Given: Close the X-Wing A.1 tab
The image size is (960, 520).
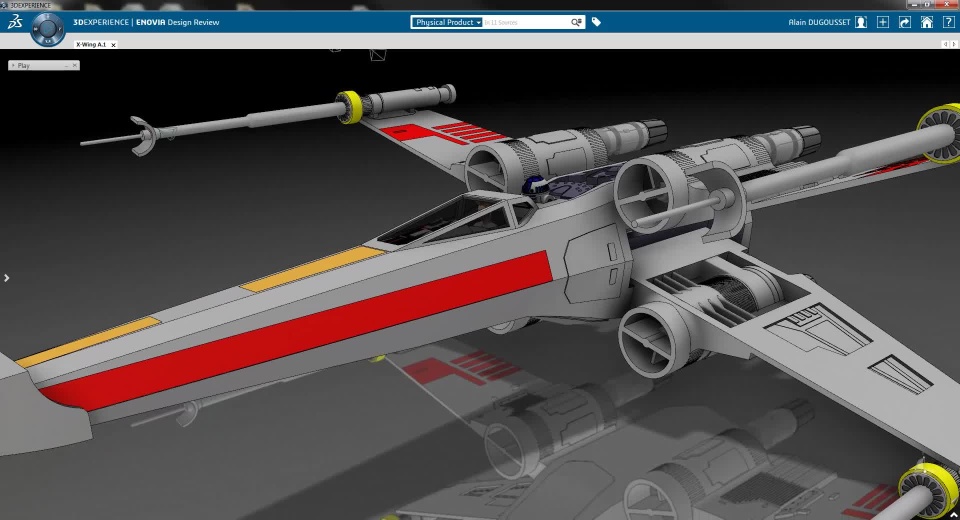Looking at the screenshot, I should (113, 45).
